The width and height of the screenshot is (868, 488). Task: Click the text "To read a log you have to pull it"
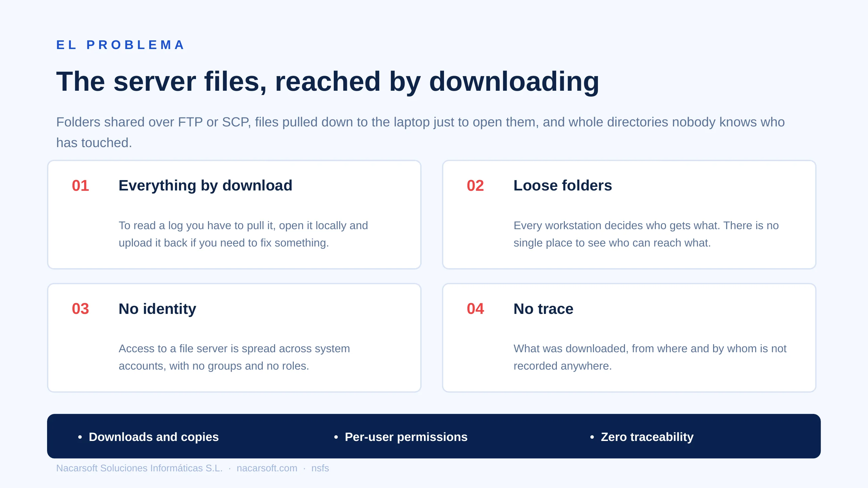click(196, 225)
